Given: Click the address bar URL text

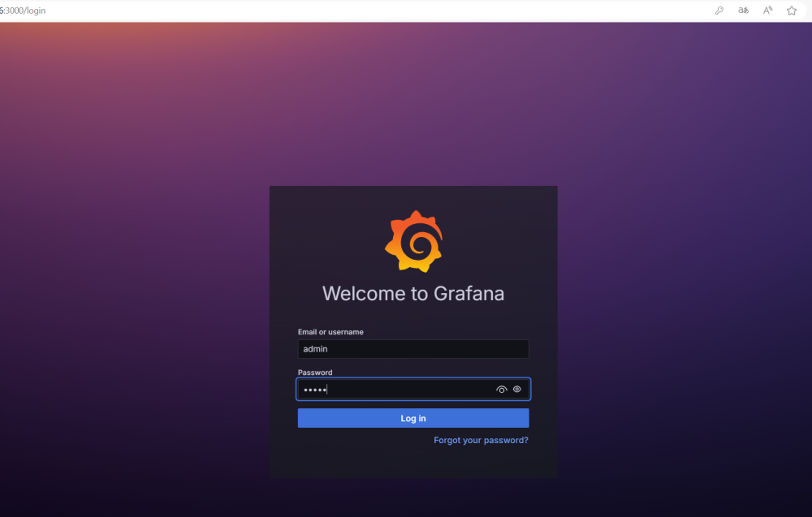Looking at the screenshot, I should tap(23, 11).
